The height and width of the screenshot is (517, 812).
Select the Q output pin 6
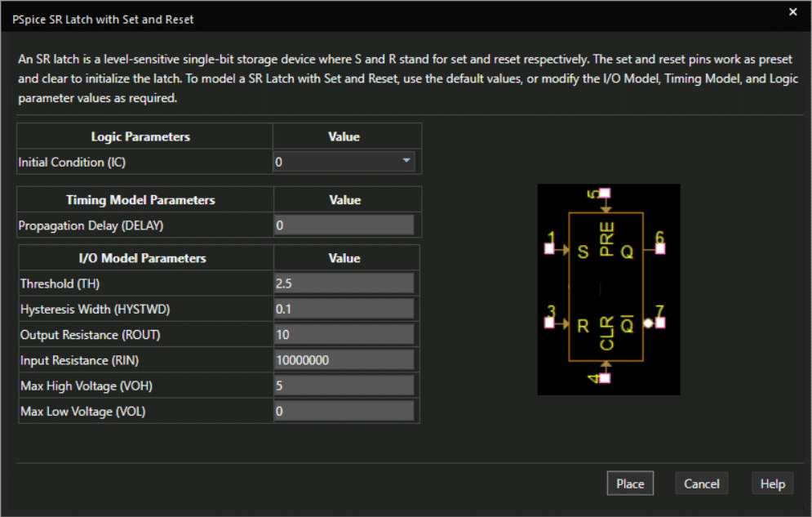[x=659, y=247]
